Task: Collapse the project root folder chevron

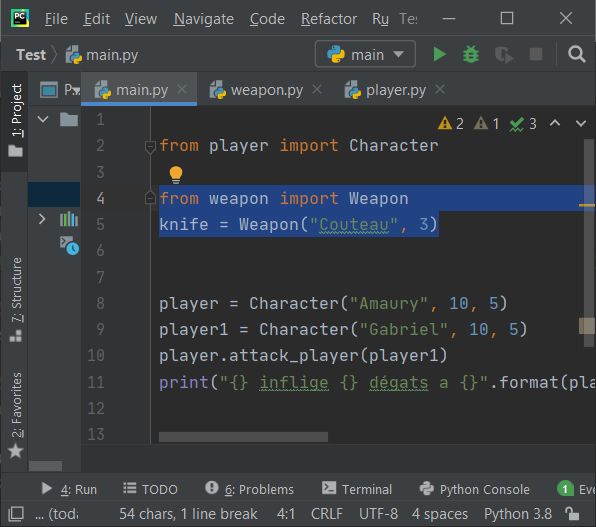Action: coord(43,119)
